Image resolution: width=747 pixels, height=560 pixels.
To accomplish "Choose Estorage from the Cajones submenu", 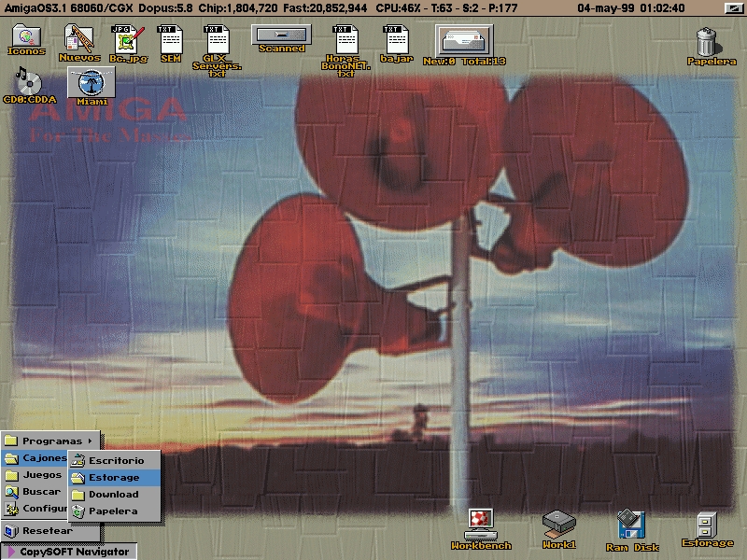I will [114, 478].
